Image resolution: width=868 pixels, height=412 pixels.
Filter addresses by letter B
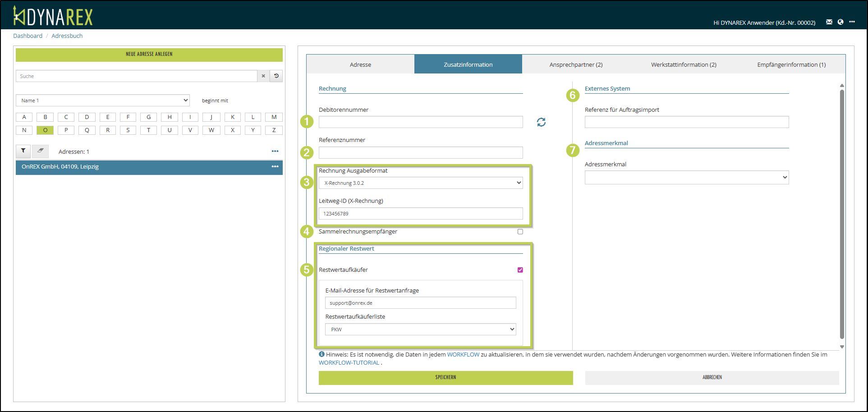pyautogui.click(x=45, y=117)
